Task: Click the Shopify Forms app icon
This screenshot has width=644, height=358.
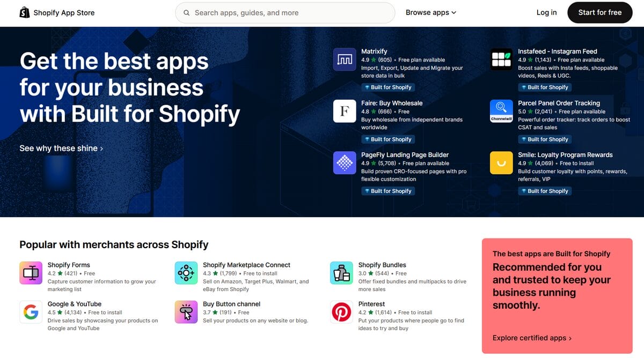Action: pyautogui.click(x=31, y=273)
